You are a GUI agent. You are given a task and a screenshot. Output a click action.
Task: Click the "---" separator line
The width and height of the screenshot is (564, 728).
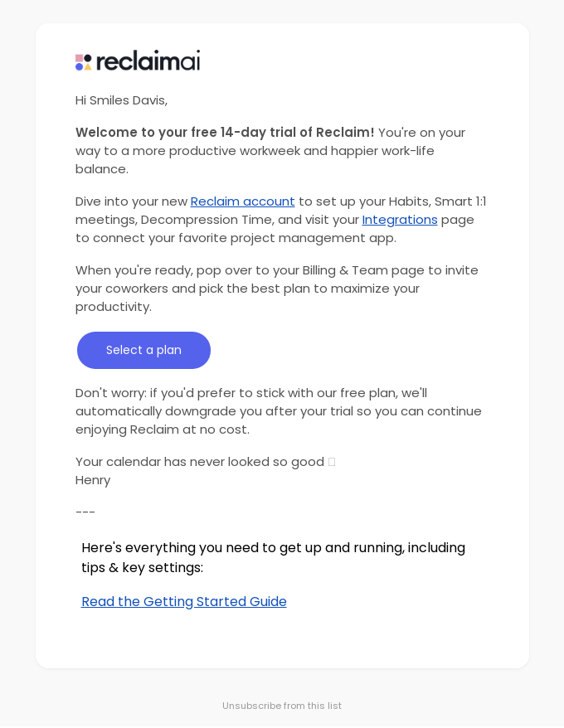(x=85, y=512)
